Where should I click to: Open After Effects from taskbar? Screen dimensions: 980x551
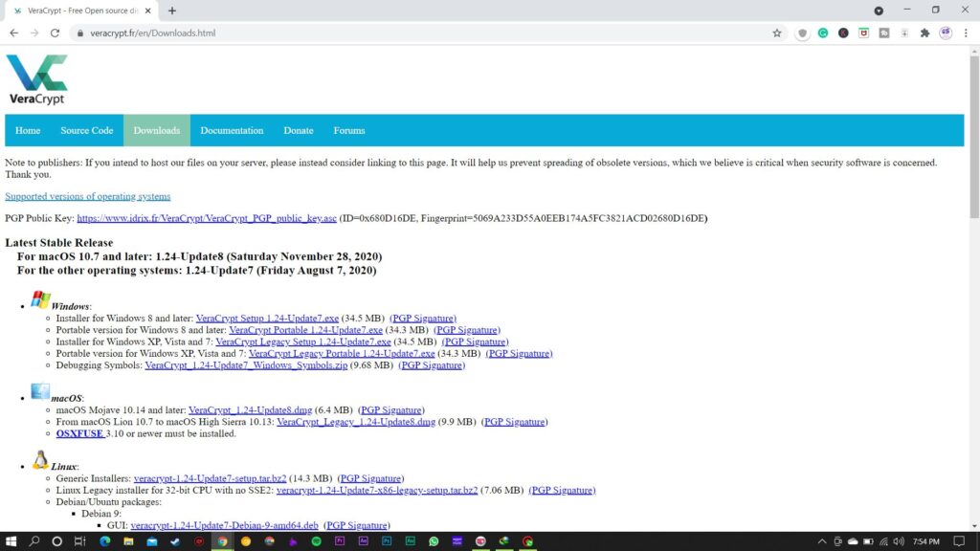point(363,541)
